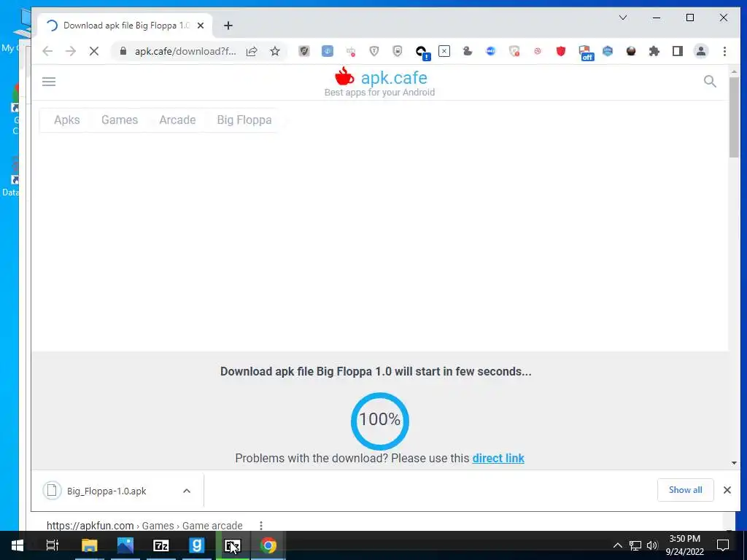Click the apk.cafe search magnifier icon
This screenshot has height=560, width=747.
(710, 82)
